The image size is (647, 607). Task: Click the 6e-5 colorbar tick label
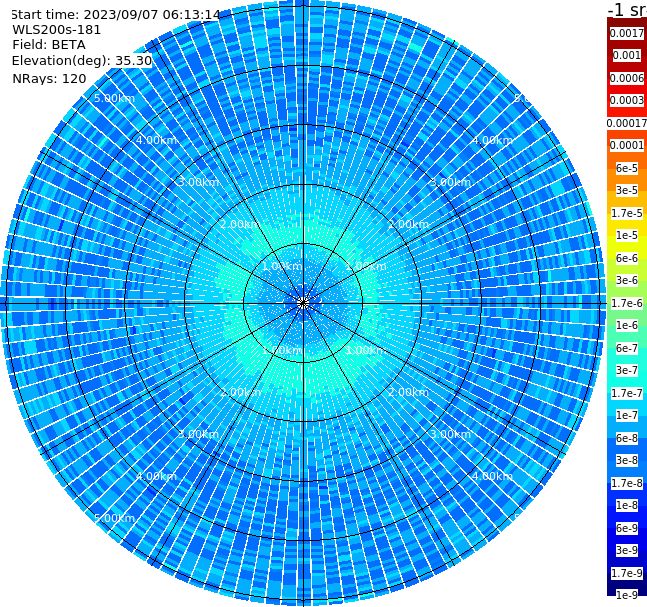pos(627,168)
